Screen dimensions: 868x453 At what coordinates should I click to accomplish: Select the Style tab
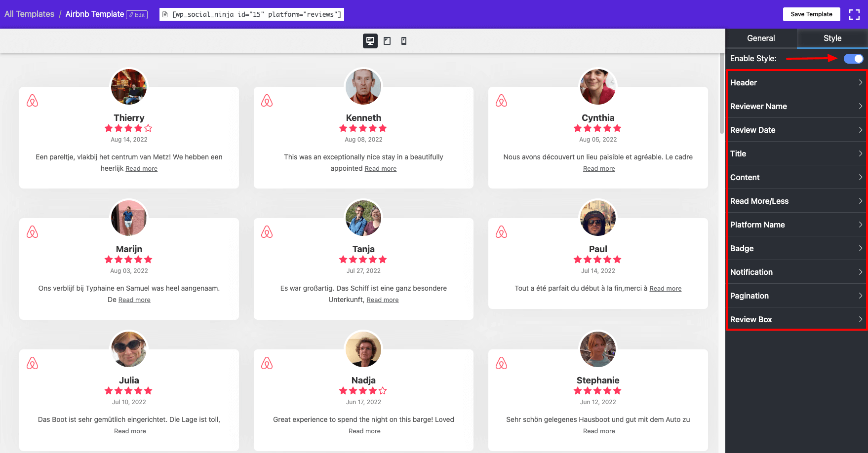[x=832, y=38]
